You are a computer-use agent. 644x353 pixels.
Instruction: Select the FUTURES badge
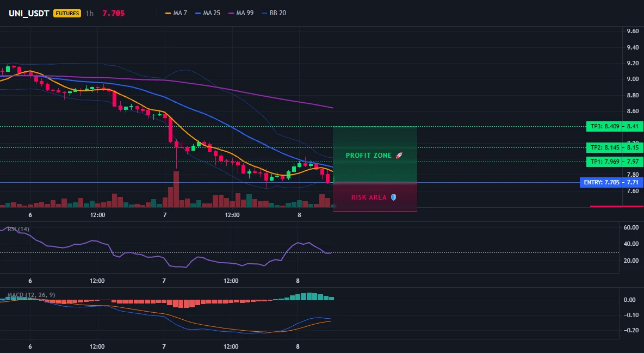67,13
